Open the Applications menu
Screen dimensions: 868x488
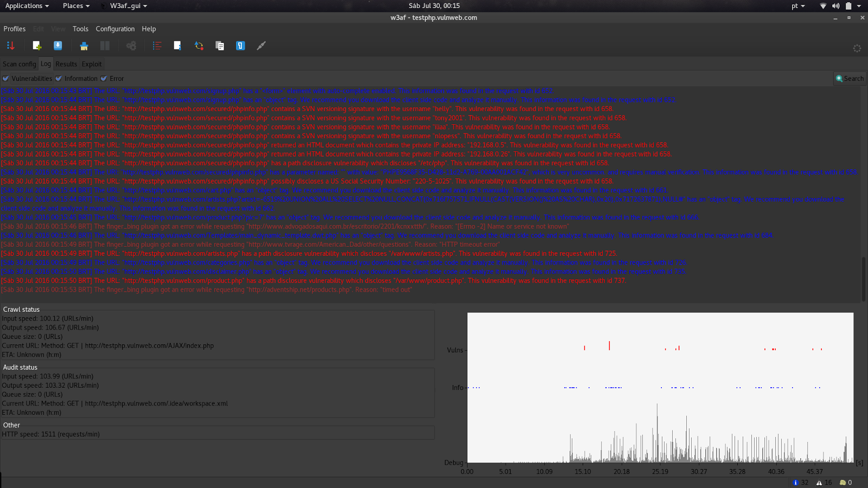(x=23, y=6)
